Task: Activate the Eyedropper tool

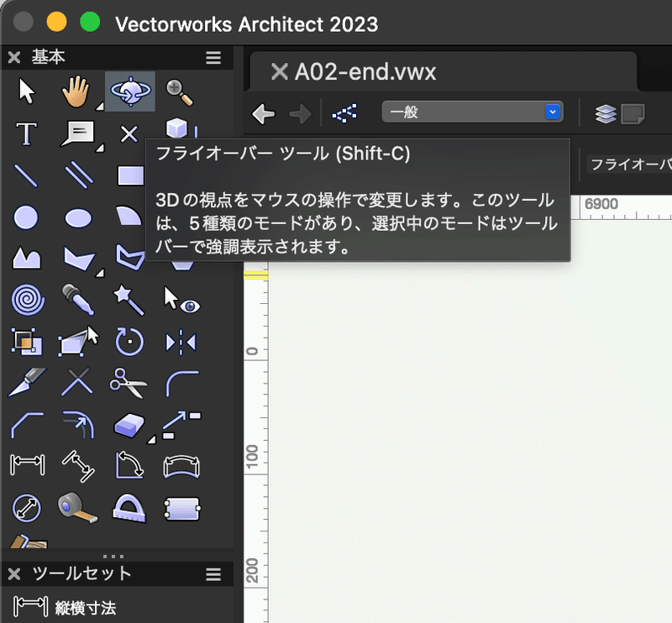Action: (76, 301)
